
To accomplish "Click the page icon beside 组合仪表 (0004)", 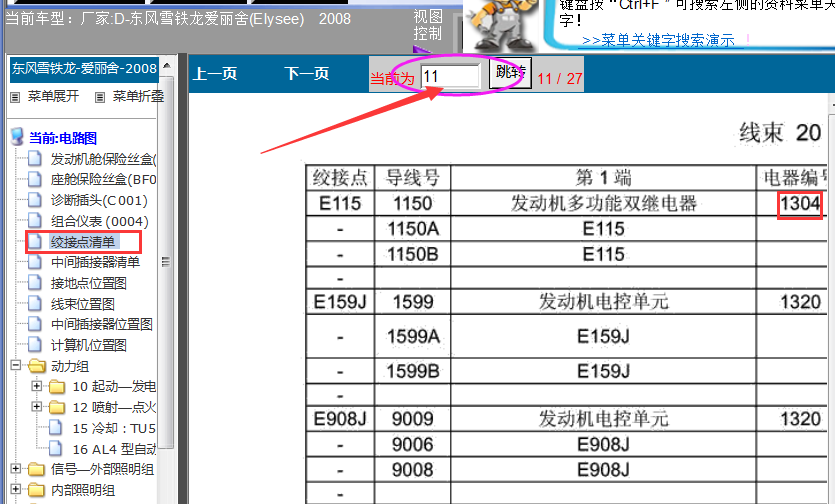I will point(35,221).
